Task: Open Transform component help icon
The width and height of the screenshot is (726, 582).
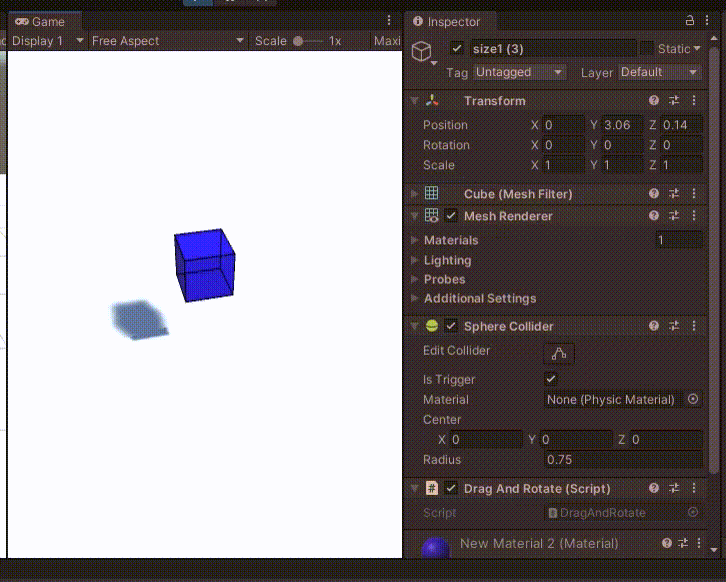Action: tap(654, 100)
